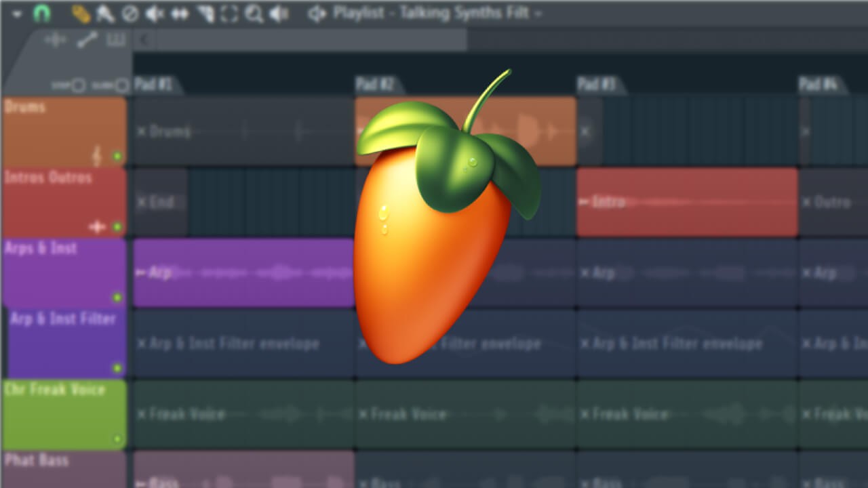This screenshot has width=868, height=488.
Task: Select the End clip on Intros Outros
Action: (x=160, y=202)
